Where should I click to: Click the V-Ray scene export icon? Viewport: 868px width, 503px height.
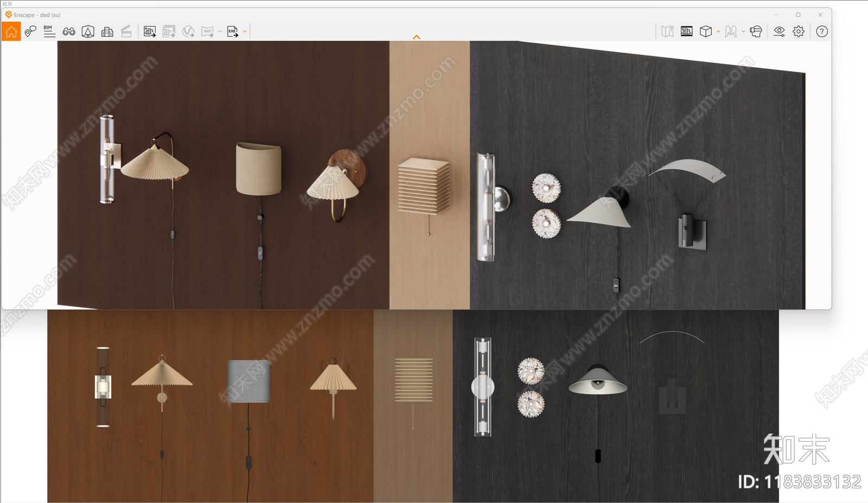click(188, 31)
